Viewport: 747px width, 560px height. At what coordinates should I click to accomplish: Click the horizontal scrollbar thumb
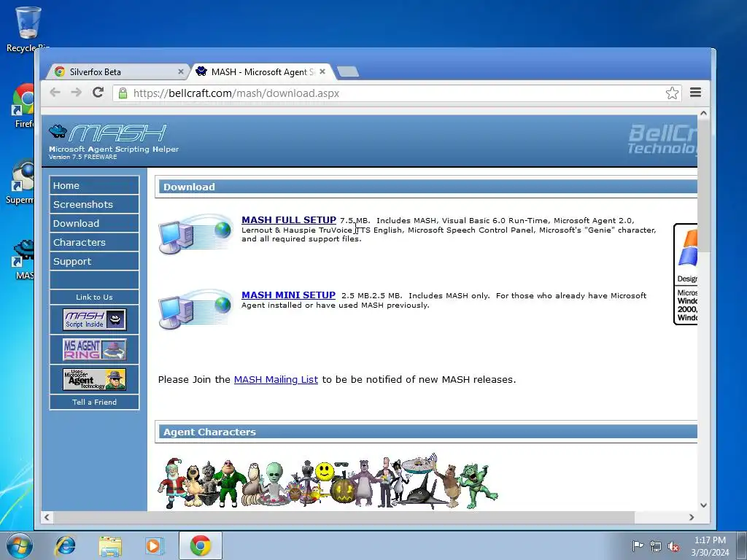pyautogui.click(x=344, y=517)
